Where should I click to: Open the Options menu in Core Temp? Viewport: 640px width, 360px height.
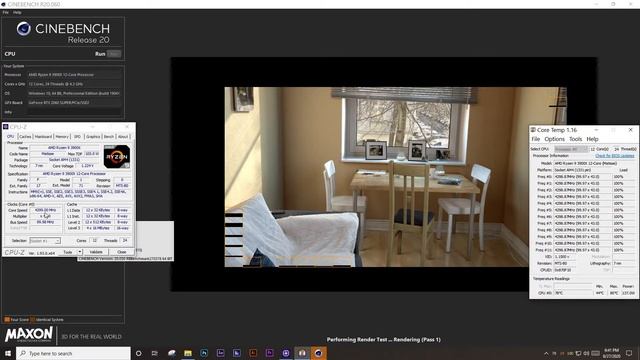click(x=554, y=139)
